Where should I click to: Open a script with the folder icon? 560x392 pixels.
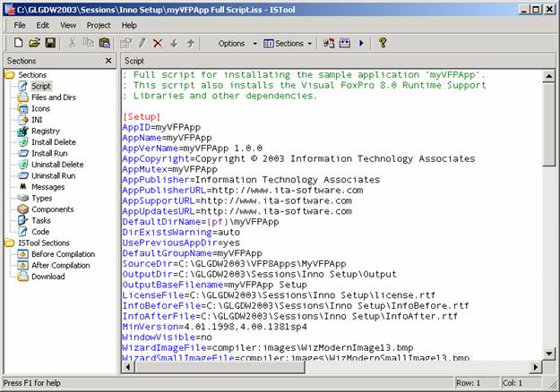[x=34, y=43]
